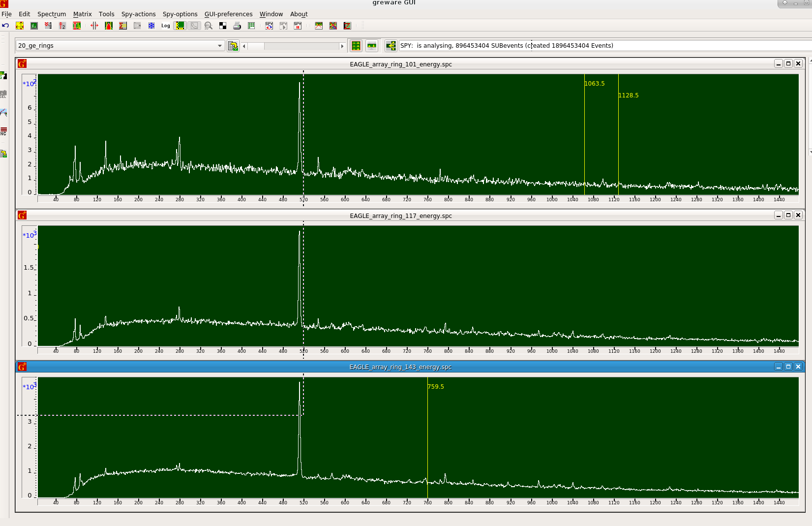Toggle the yellow spectrum display mode
Viewport: 812px width, 526px height.
(x=180, y=26)
